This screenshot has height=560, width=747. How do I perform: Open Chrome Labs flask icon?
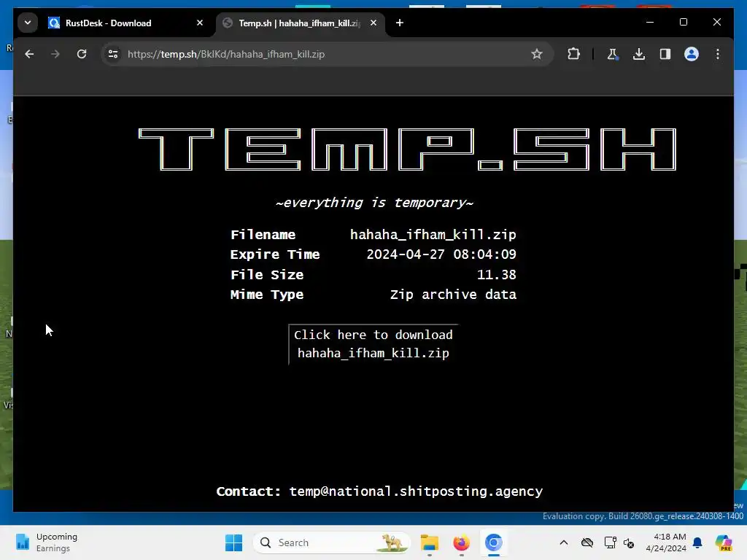tap(613, 54)
